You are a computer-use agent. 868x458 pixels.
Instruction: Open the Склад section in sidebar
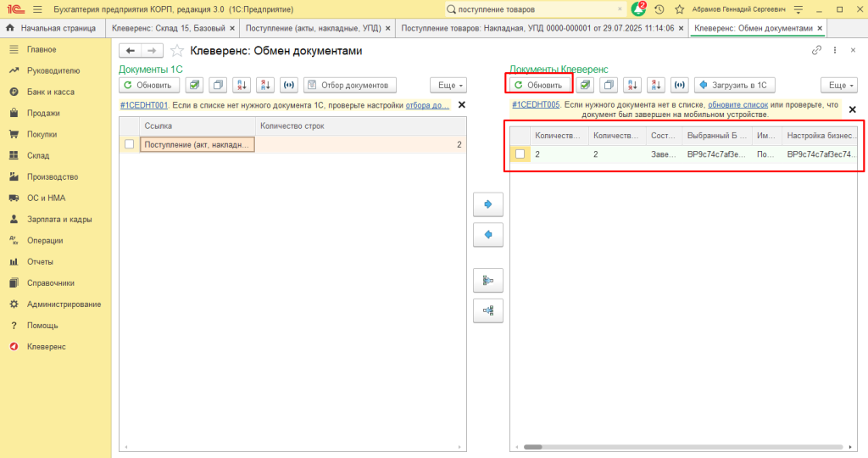tap(38, 156)
